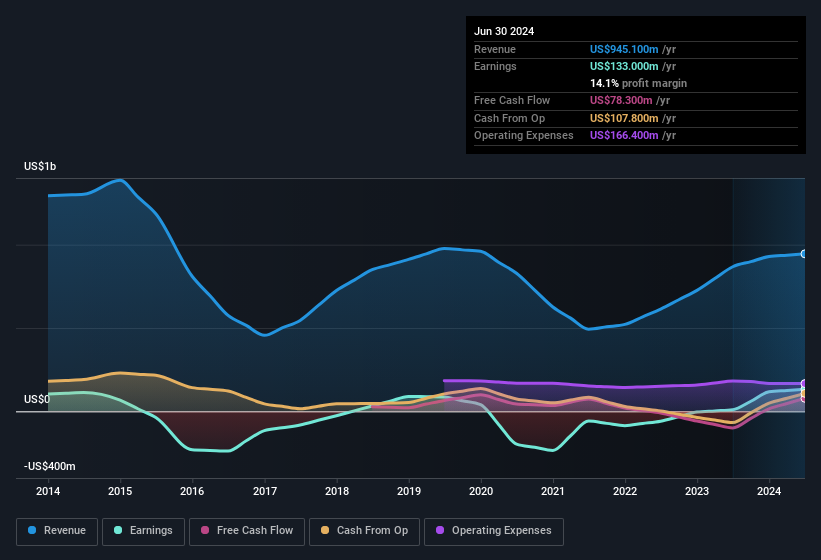Image resolution: width=821 pixels, height=560 pixels.
Task: Click the US$1b y-axis label
Action: pyautogui.click(x=40, y=166)
